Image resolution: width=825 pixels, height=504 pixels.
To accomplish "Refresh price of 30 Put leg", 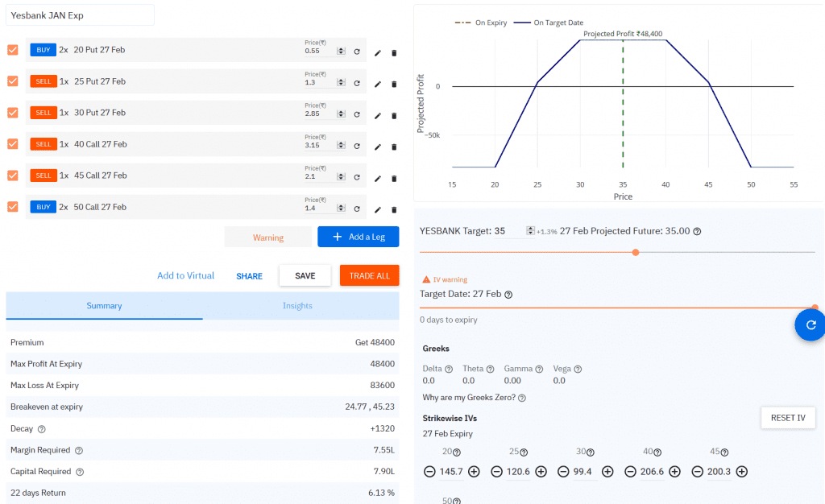I will click(357, 114).
